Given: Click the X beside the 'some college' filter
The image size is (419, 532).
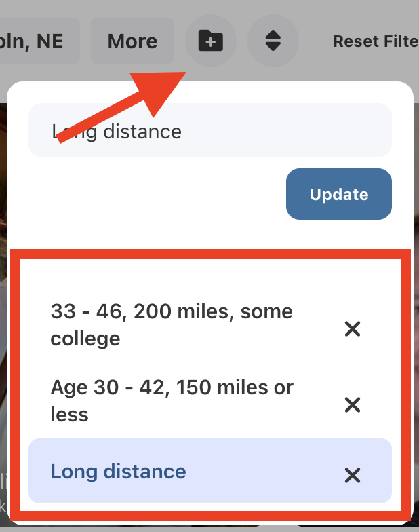Looking at the screenshot, I should point(352,329).
